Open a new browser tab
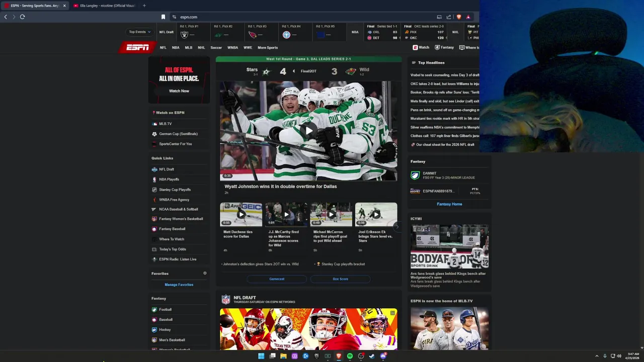 pyautogui.click(x=144, y=6)
